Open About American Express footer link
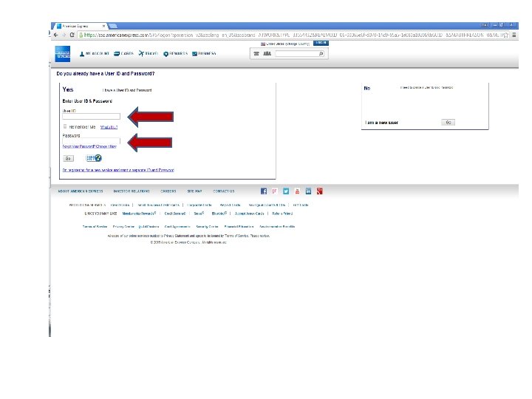The height and width of the screenshot is (399, 532). coord(81,191)
